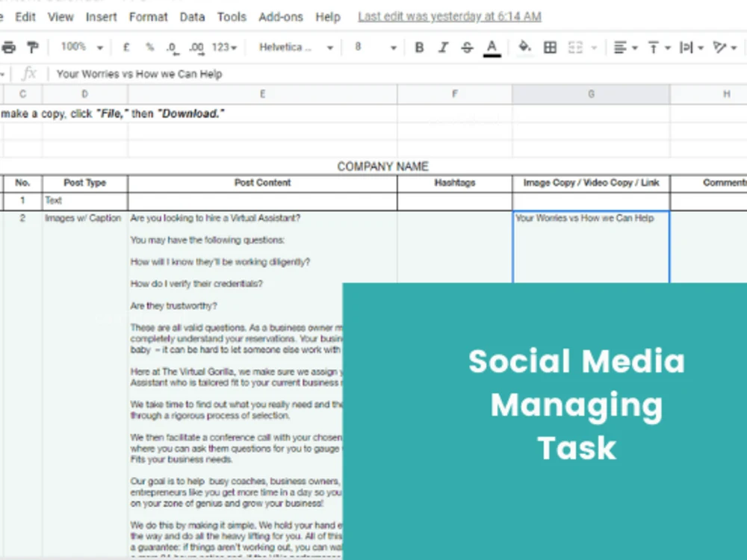Viewport: 747px width, 560px height.
Task: Select column F header
Action: [454, 94]
